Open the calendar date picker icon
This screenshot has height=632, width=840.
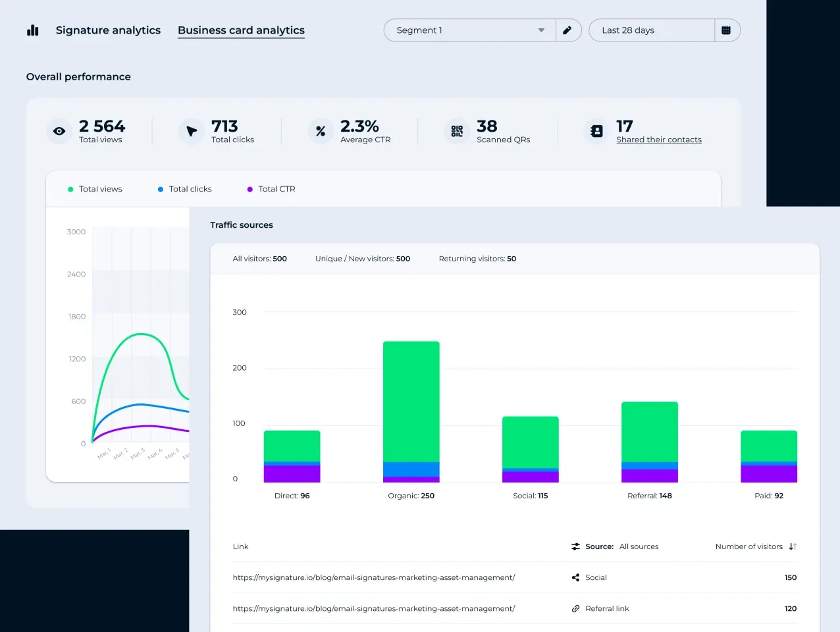(726, 30)
